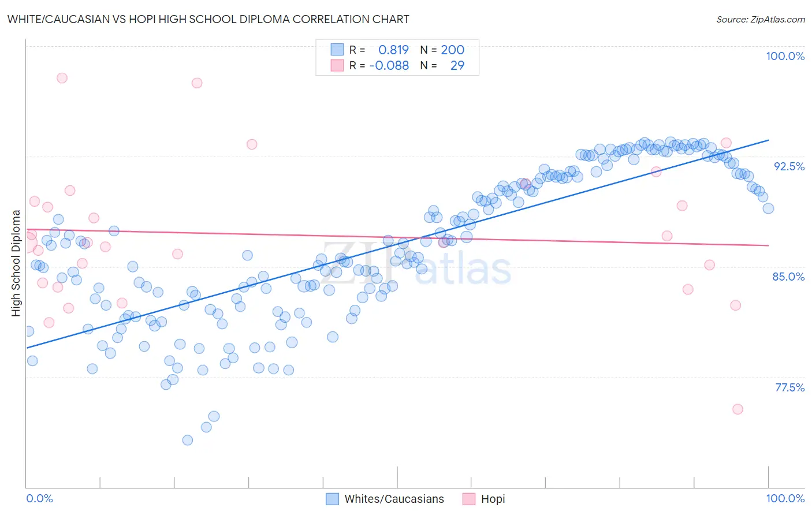Click the 100.0% y-axis label

click(785, 56)
